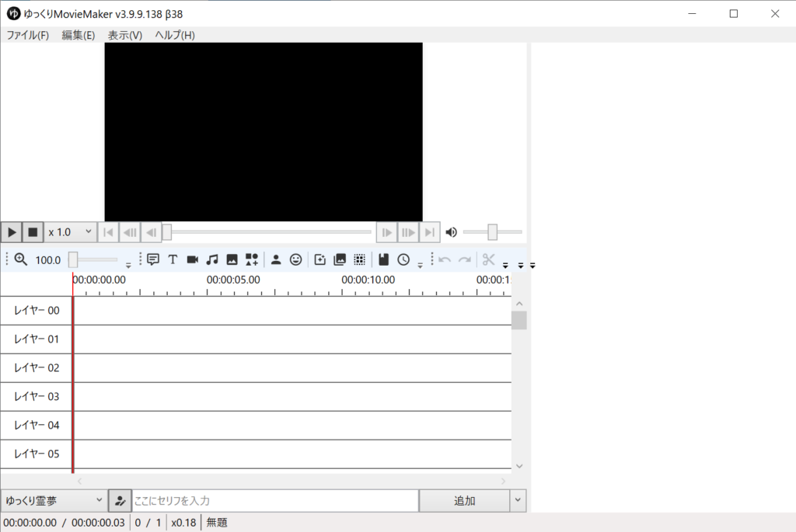Open the 編集(E) menu

(79, 35)
